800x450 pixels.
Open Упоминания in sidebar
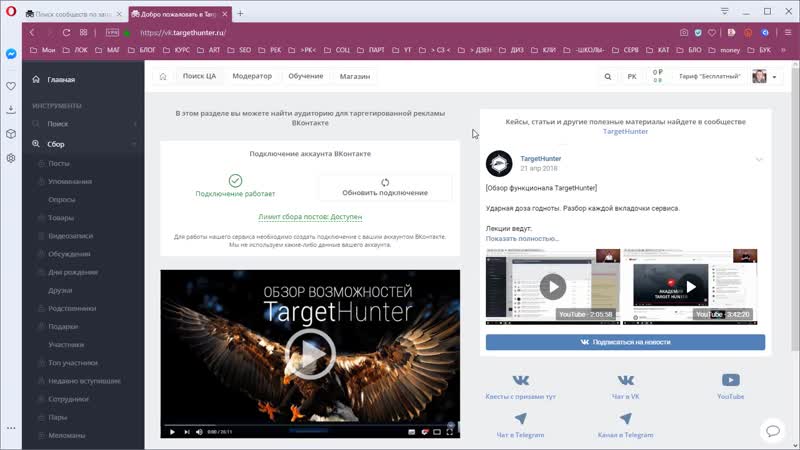tap(70, 182)
